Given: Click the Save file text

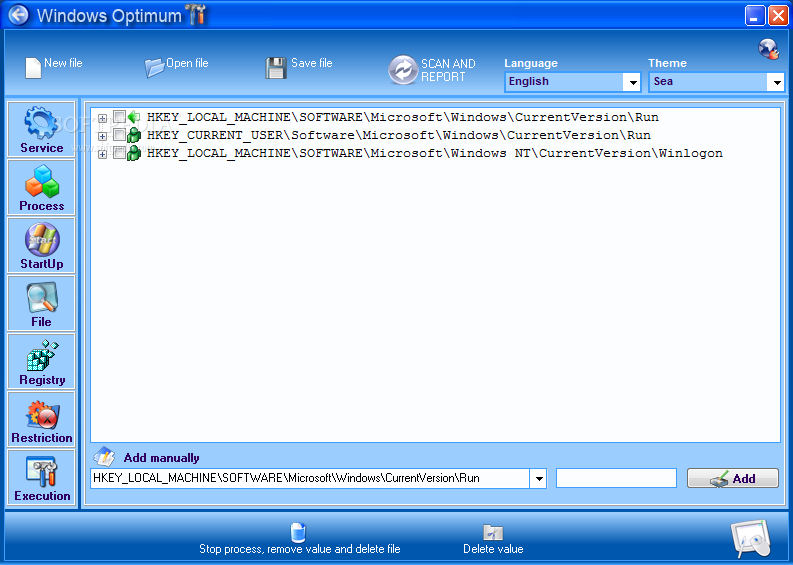Looking at the screenshot, I should [312, 63].
